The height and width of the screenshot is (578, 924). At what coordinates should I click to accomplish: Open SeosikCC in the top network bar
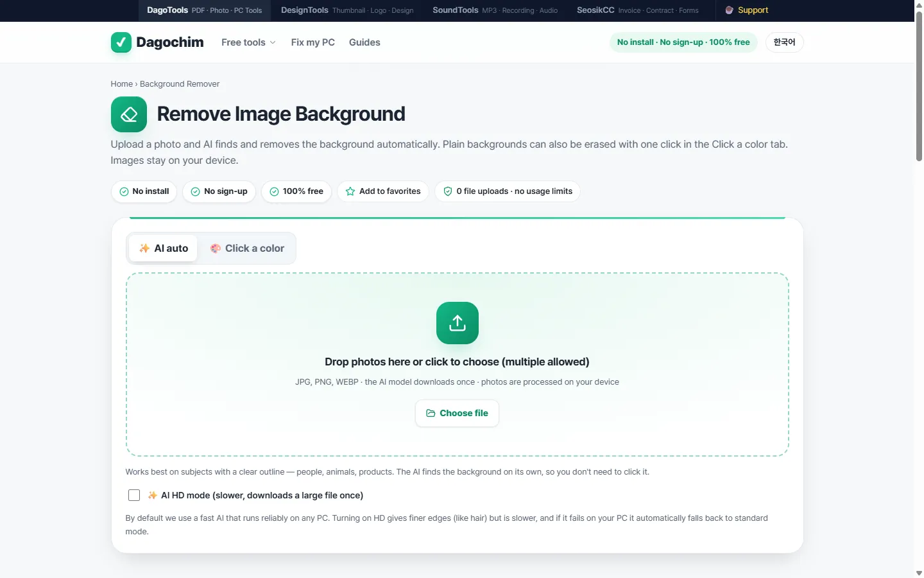tap(637, 10)
